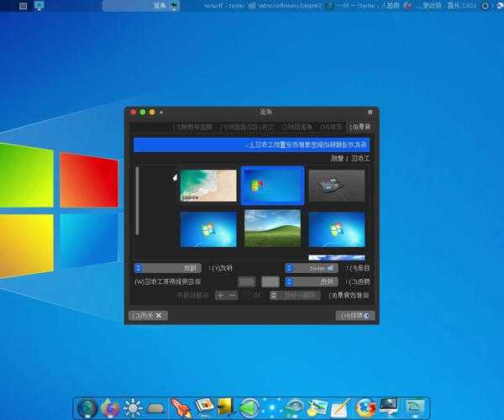Click the green arrow icon in the dock
504x420 pixels.
point(249,408)
